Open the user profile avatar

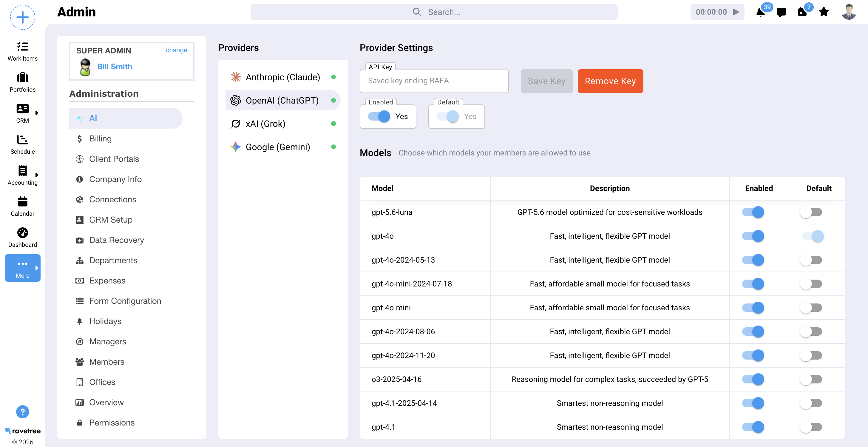point(849,12)
